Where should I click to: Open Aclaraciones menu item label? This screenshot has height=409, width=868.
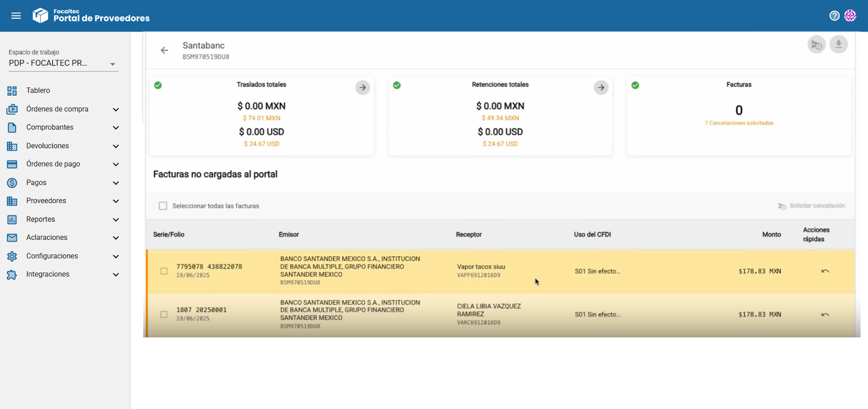pos(47,238)
